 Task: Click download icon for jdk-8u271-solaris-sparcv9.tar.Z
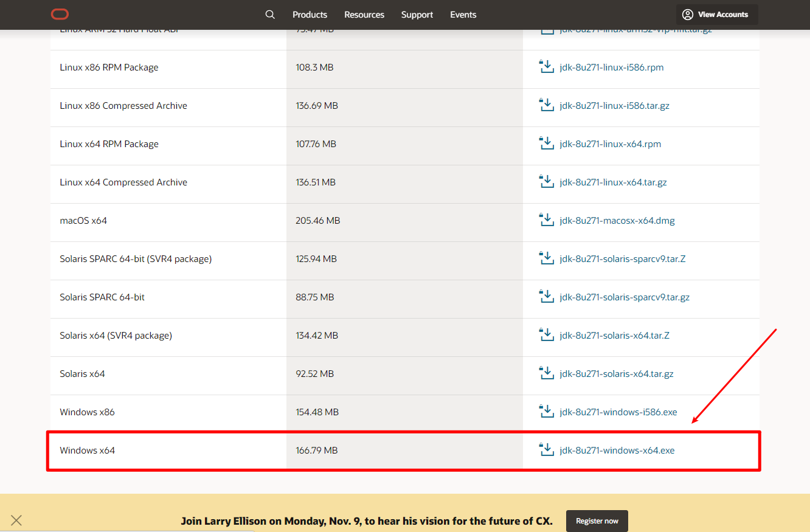(546, 258)
